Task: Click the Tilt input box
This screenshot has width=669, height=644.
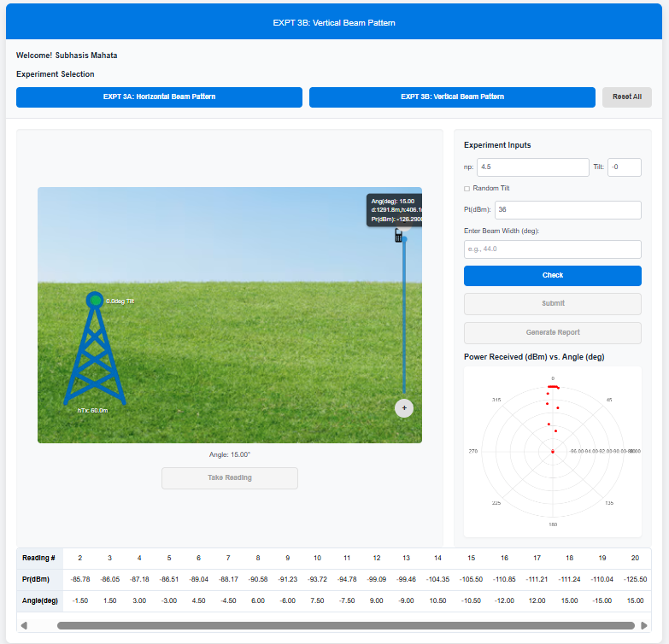Action: pyautogui.click(x=624, y=167)
